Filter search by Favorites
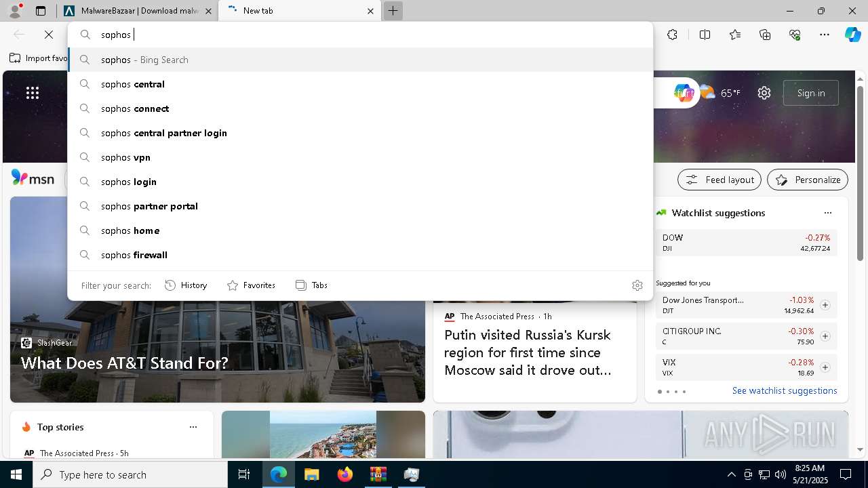Screen dimensions: 868x488 point(251,285)
